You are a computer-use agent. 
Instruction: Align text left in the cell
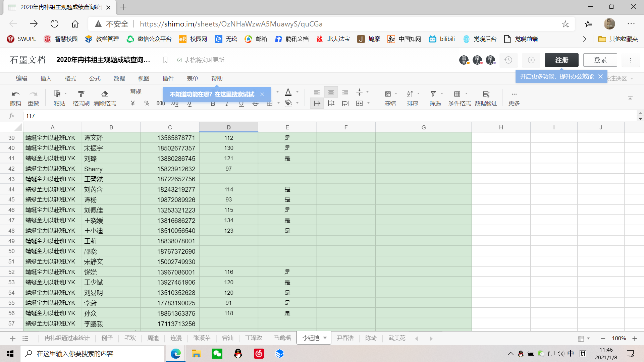click(317, 92)
